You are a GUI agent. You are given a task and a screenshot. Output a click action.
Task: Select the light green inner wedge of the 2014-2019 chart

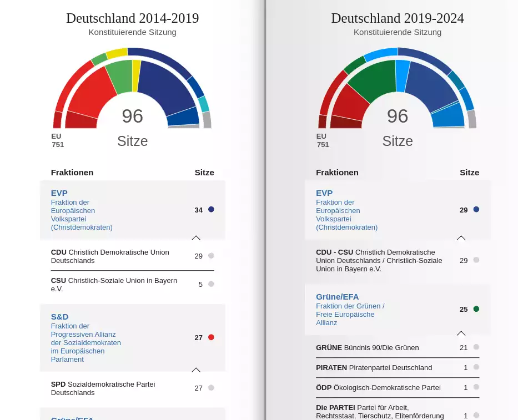(x=120, y=77)
